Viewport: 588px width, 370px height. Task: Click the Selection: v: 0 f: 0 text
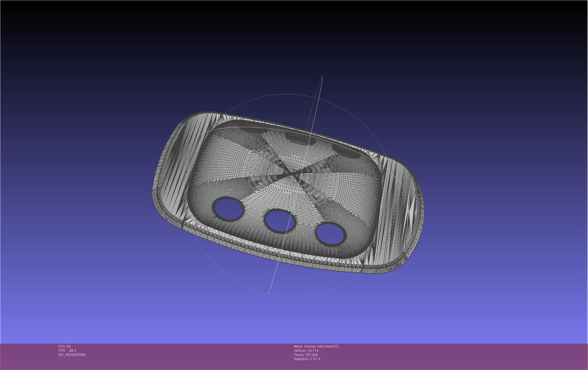307,359
